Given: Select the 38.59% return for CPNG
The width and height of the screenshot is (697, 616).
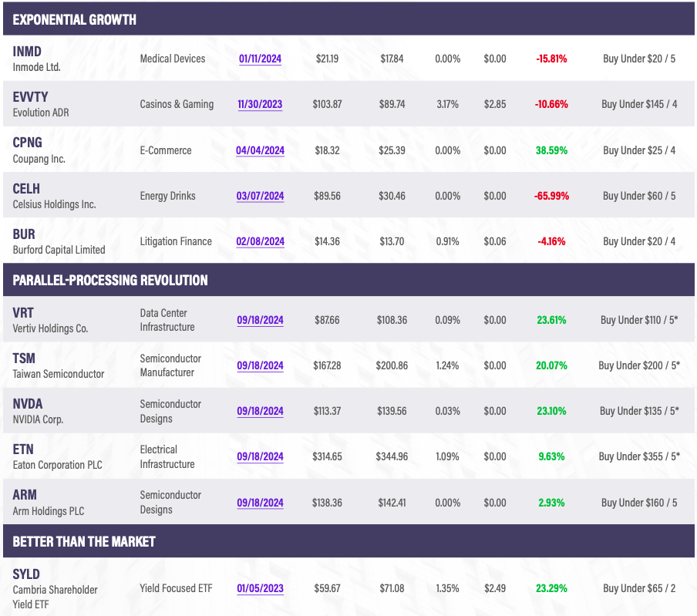Looking at the screenshot, I should click(x=551, y=150).
